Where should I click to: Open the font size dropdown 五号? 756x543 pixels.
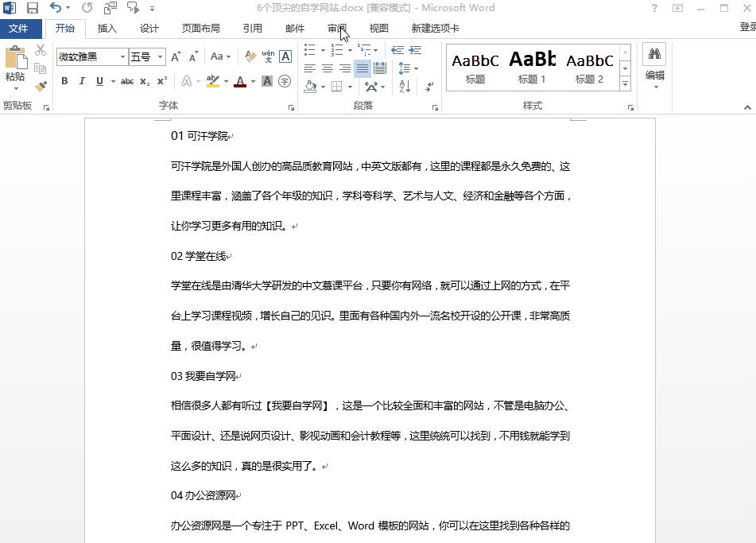tap(161, 57)
